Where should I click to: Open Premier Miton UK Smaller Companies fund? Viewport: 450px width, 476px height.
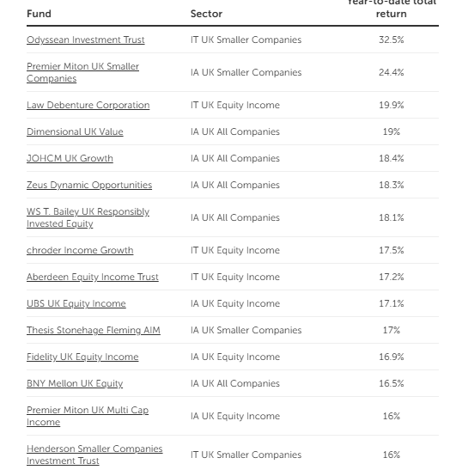[82, 72]
